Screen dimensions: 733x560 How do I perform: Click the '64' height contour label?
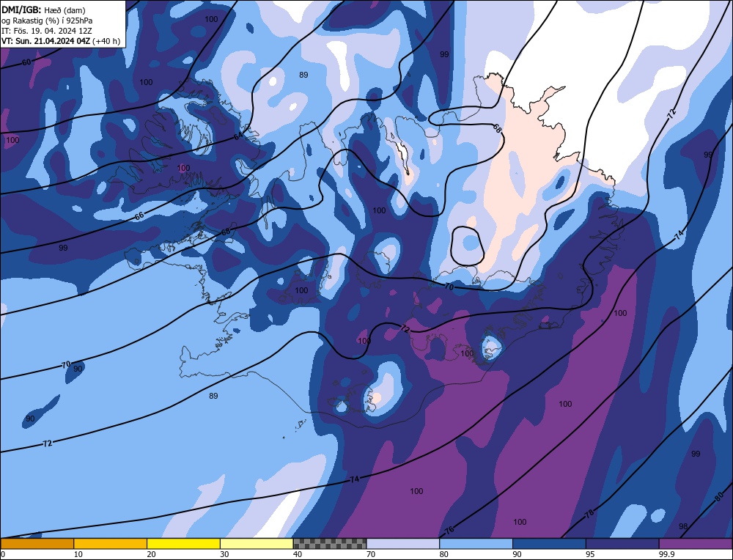[x=238, y=136]
